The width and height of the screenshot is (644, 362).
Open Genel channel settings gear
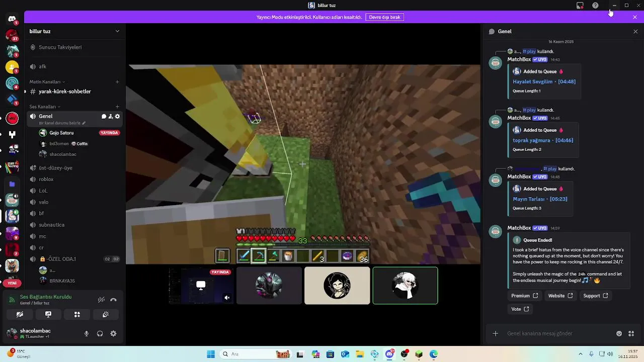coord(118,116)
